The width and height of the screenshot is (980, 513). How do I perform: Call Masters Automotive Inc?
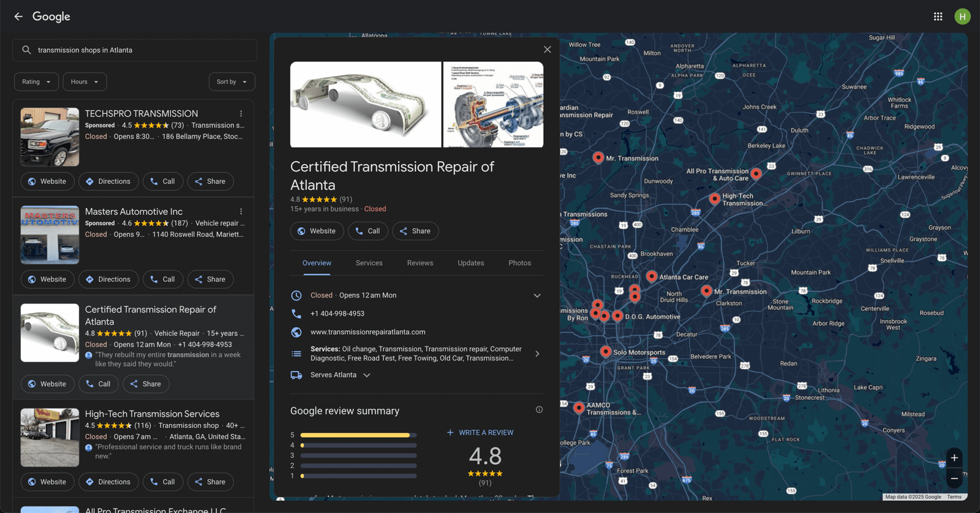pyautogui.click(x=163, y=279)
